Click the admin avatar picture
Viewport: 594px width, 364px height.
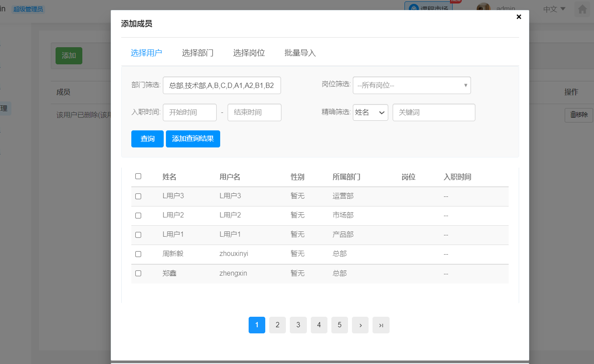click(483, 7)
